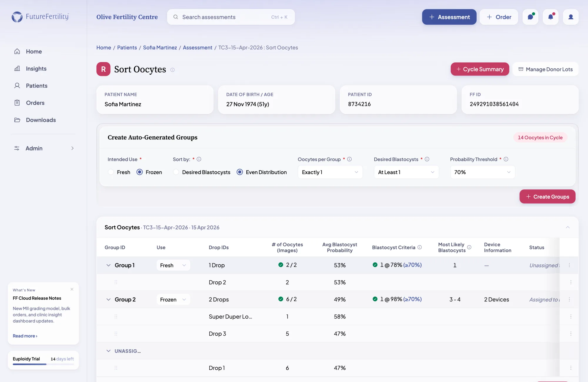Image resolution: width=588 pixels, height=382 pixels.
Task: Click the Sofia Martinez breadcrumb link
Action: [x=160, y=47]
